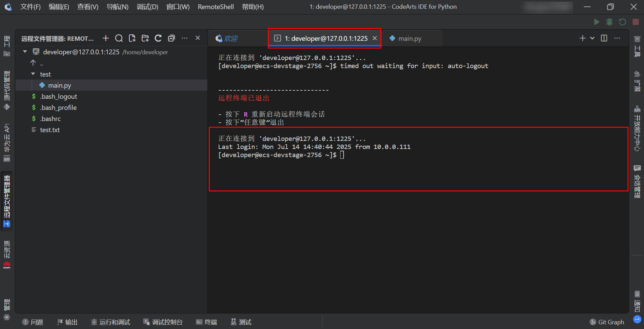Viewport: 644px width, 329px height.
Task: Open the RemoteShell menu
Action: (215, 6)
